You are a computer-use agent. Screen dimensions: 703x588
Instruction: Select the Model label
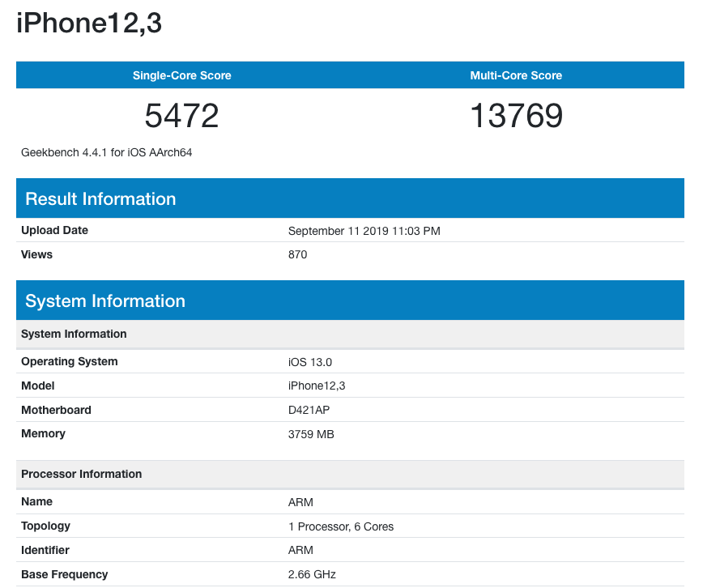point(37,386)
